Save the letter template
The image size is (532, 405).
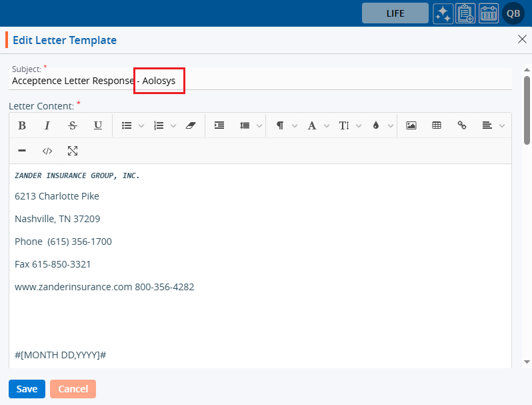27,389
